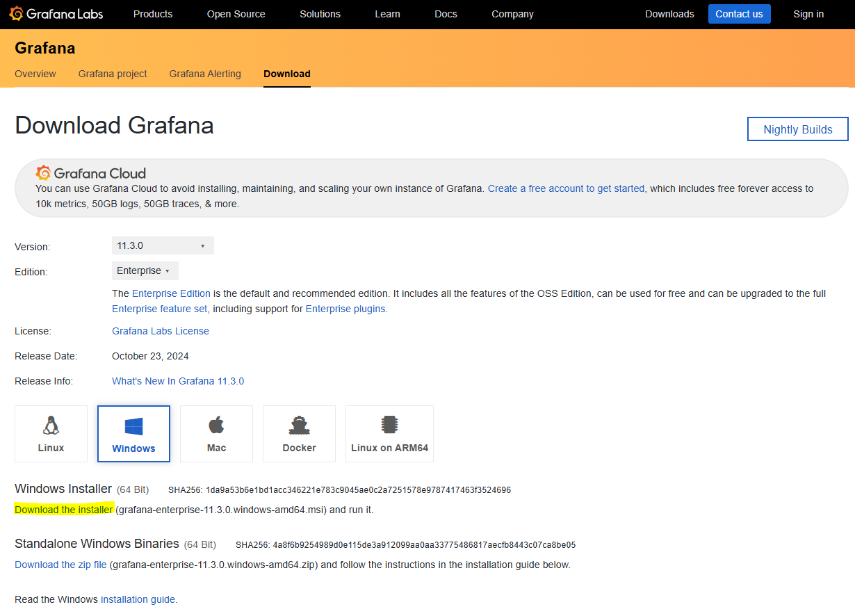Screen dimensions: 855x616
Task: Open the Docs menu
Action: (446, 14)
